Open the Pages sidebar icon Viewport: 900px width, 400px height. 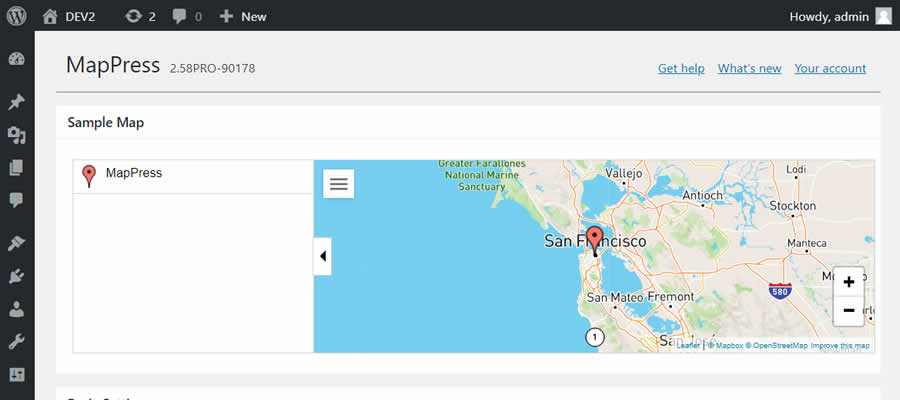[17, 168]
